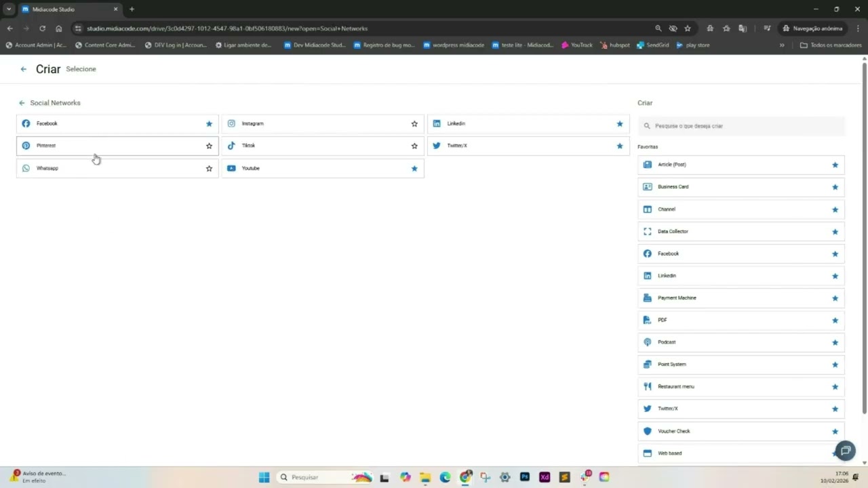
Task: Toggle Linkedin favorite star in Social Networks list
Action: 620,124
